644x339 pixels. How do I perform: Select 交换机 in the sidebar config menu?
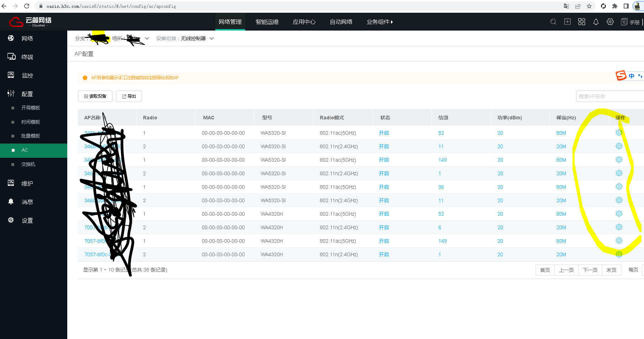(x=28, y=164)
